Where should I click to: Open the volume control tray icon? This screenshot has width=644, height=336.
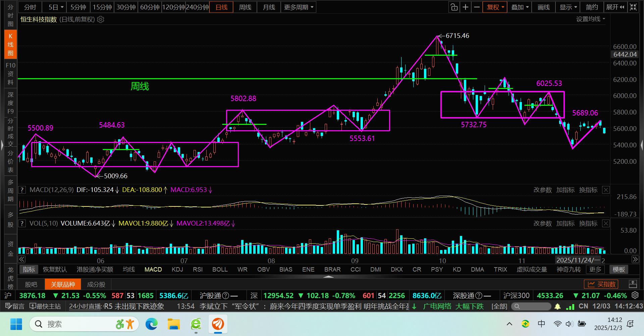click(x=570, y=324)
